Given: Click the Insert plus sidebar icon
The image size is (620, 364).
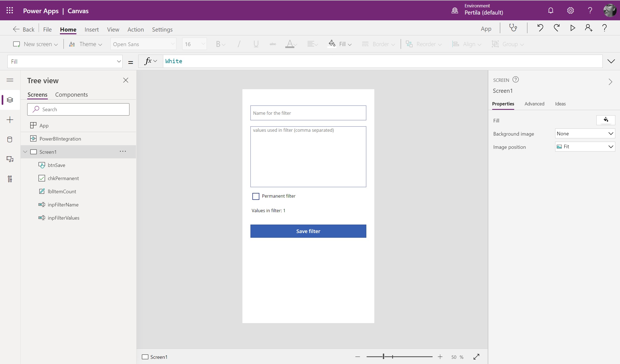Looking at the screenshot, I should pyautogui.click(x=10, y=120).
